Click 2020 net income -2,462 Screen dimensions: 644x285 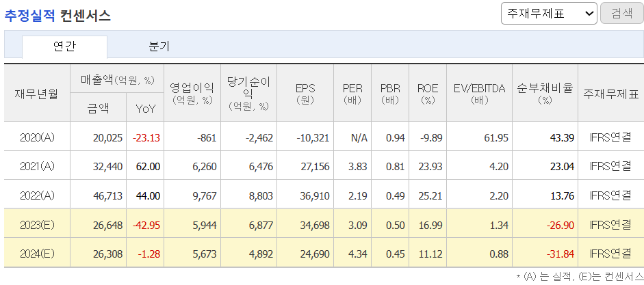[x=258, y=138]
